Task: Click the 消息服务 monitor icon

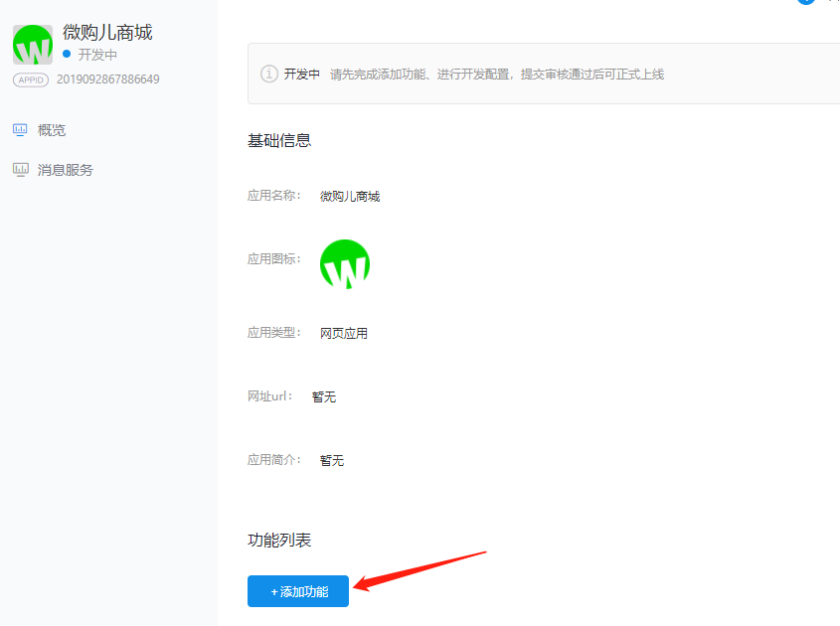Action: pos(20,170)
